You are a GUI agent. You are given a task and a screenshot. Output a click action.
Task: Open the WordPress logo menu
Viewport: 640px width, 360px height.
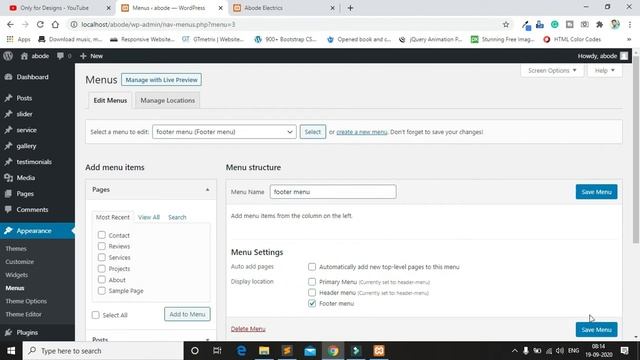click(x=8, y=56)
